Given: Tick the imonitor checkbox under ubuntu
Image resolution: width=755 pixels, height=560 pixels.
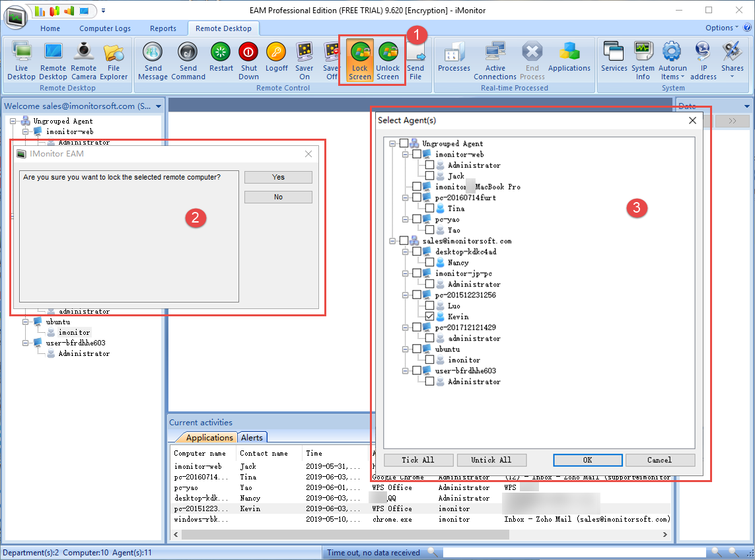Looking at the screenshot, I should [x=429, y=360].
